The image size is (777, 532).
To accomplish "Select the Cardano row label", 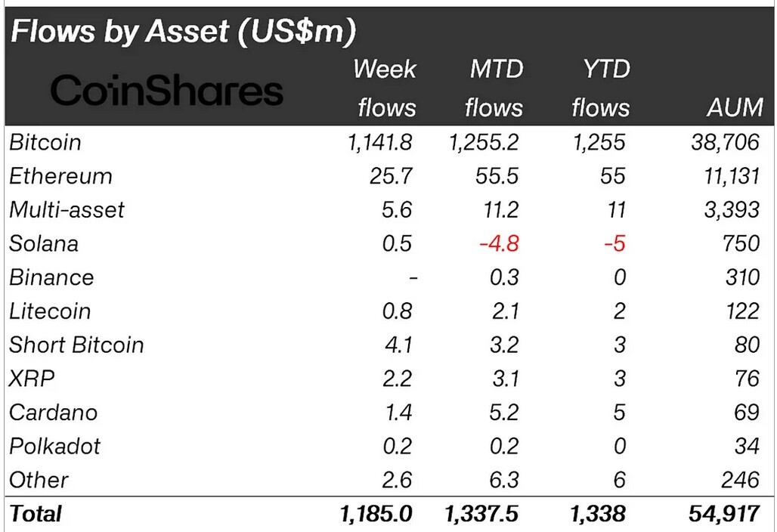I will pyautogui.click(x=54, y=412).
